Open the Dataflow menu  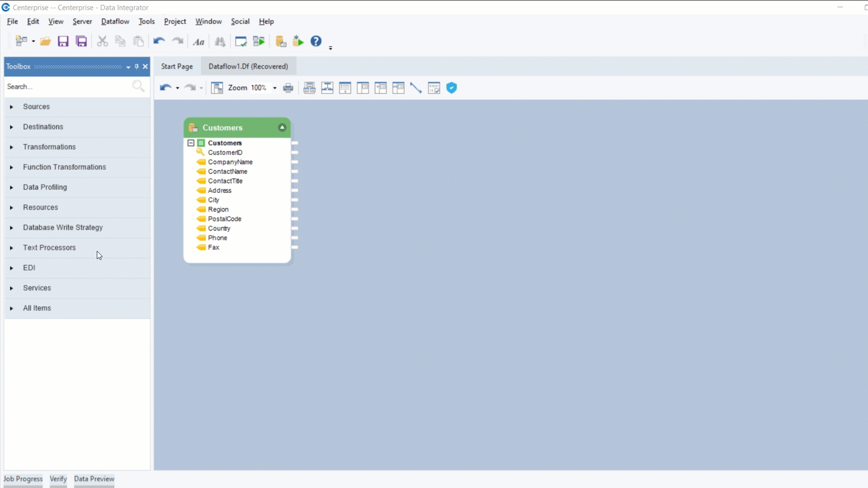[x=115, y=21]
